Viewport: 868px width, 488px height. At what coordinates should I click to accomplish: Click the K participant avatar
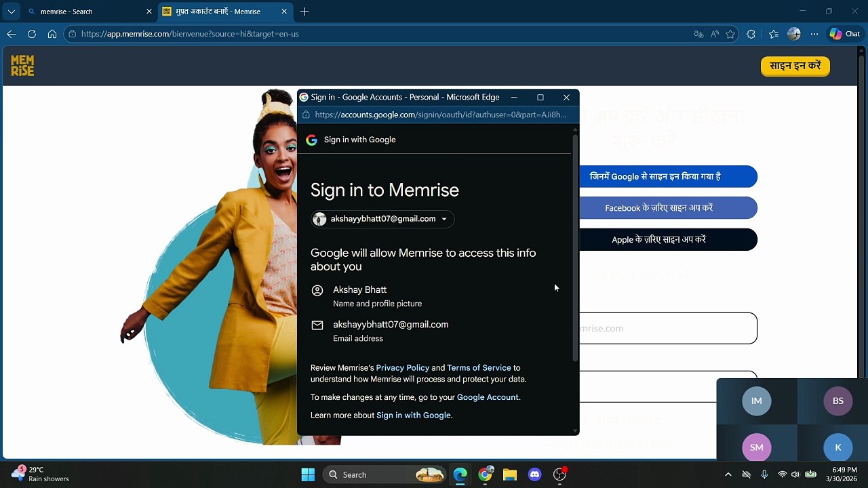pyautogui.click(x=838, y=447)
